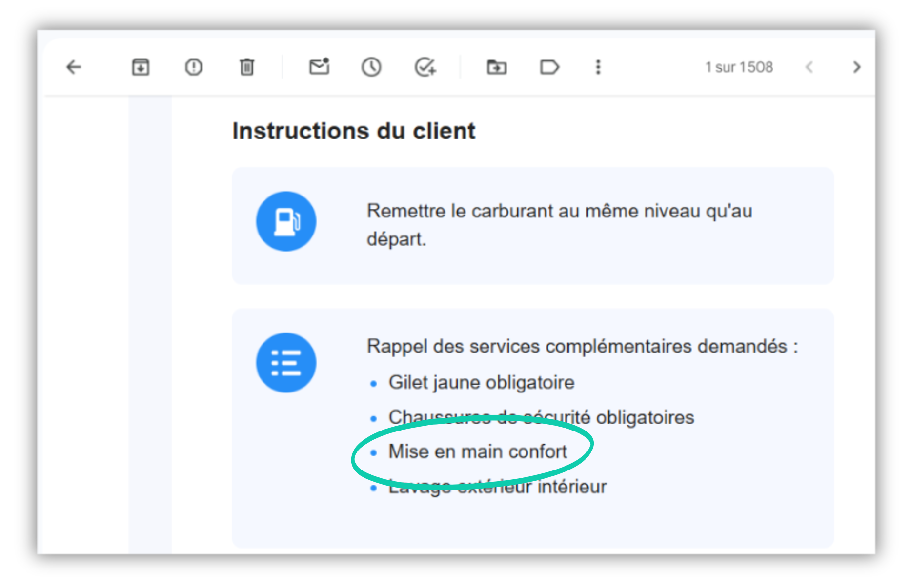Report this email as spam
910x588 pixels.
(x=194, y=67)
